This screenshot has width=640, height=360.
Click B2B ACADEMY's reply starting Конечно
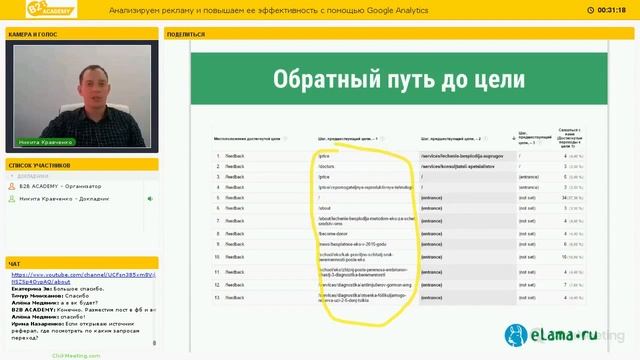(x=83, y=310)
